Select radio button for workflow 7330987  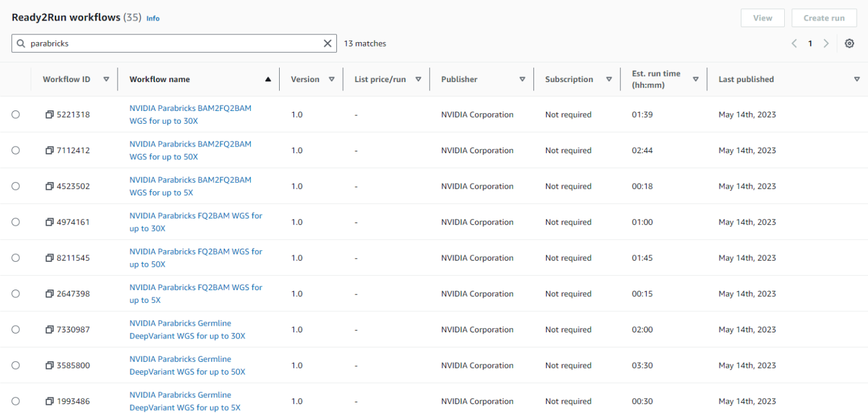(16, 329)
